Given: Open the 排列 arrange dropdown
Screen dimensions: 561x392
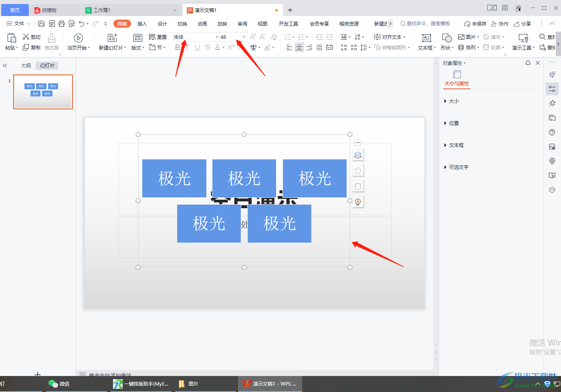Looking at the screenshot, I should point(468,47).
